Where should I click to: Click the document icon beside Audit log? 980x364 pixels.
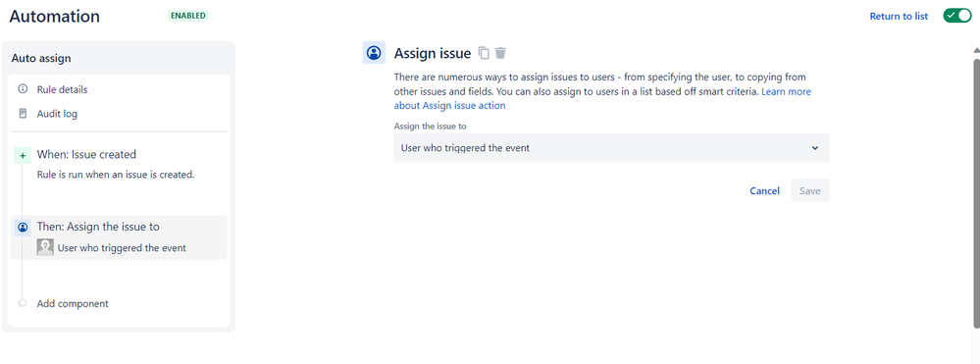point(24,114)
